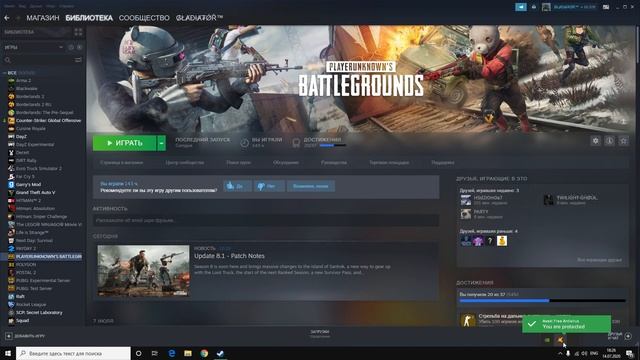
Task: Open the guides tab
Action: (x=334, y=162)
